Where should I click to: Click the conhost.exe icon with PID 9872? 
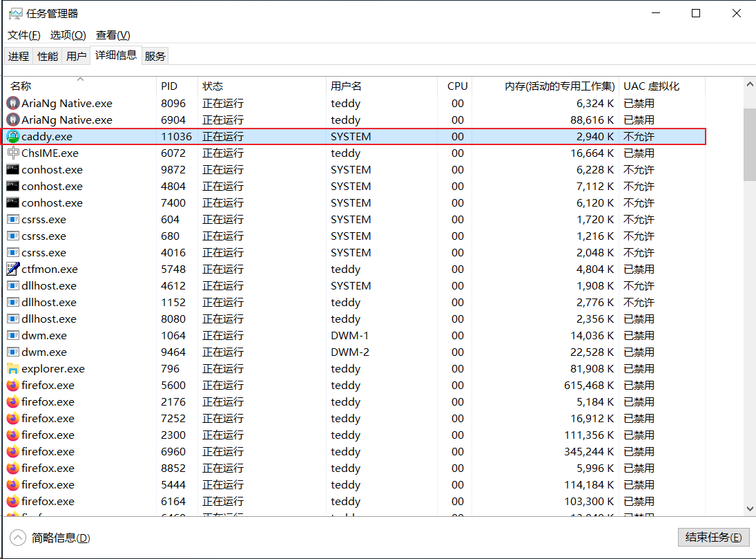[x=13, y=169]
